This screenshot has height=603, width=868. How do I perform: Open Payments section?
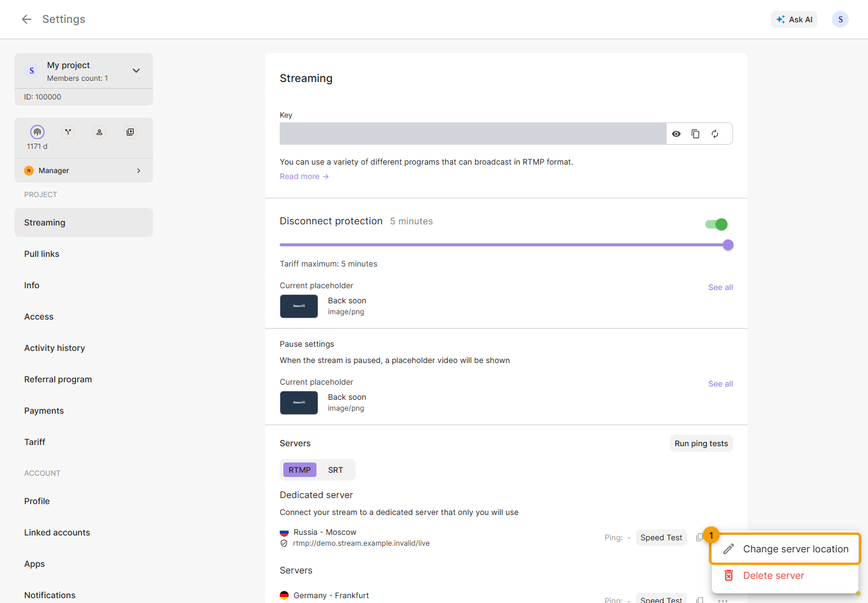(x=84, y=411)
